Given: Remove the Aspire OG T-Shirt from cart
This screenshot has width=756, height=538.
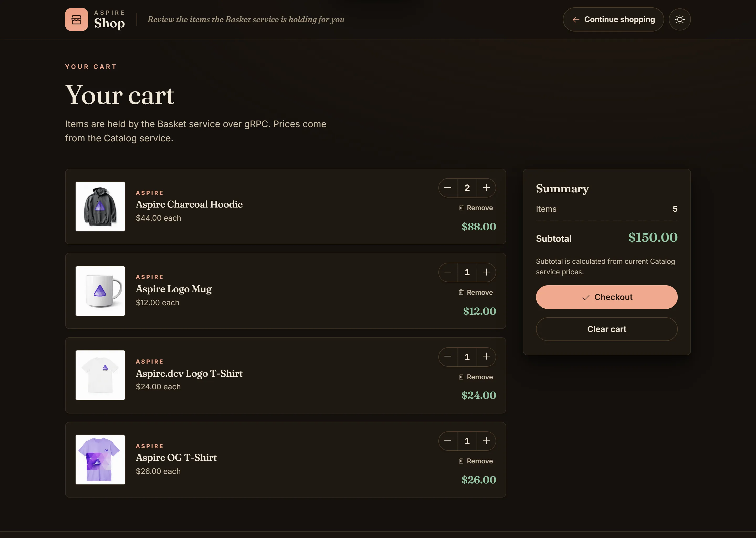Looking at the screenshot, I should pyautogui.click(x=476, y=461).
